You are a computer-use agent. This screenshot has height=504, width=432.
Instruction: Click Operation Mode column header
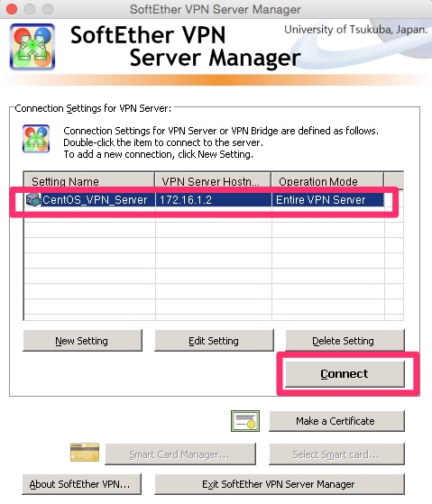click(x=327, y=181)
